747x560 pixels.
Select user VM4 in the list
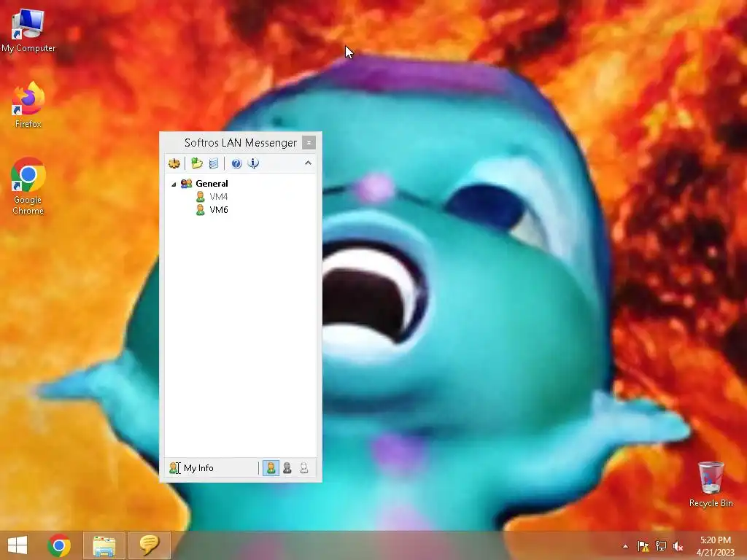(219, 197)
